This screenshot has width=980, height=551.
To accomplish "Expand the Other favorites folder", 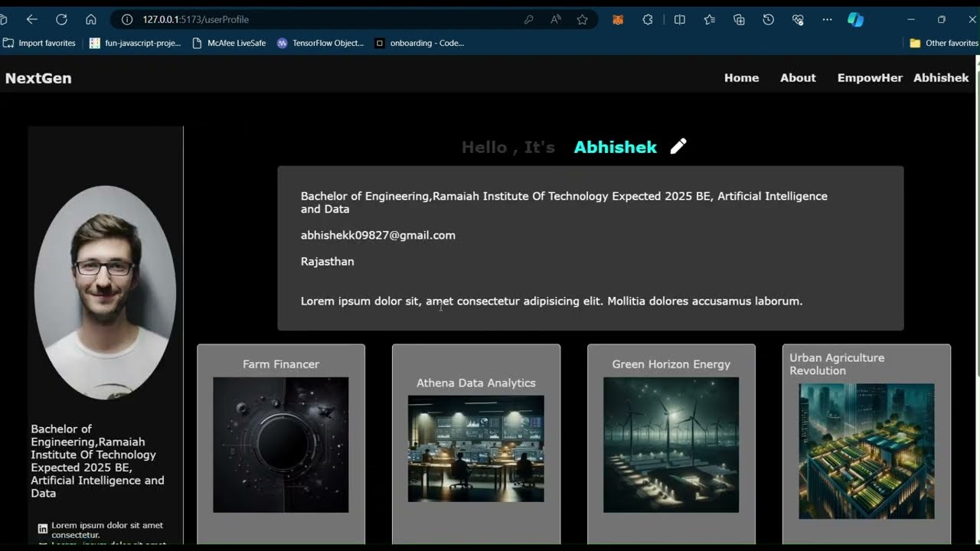I will click(945, 43).
